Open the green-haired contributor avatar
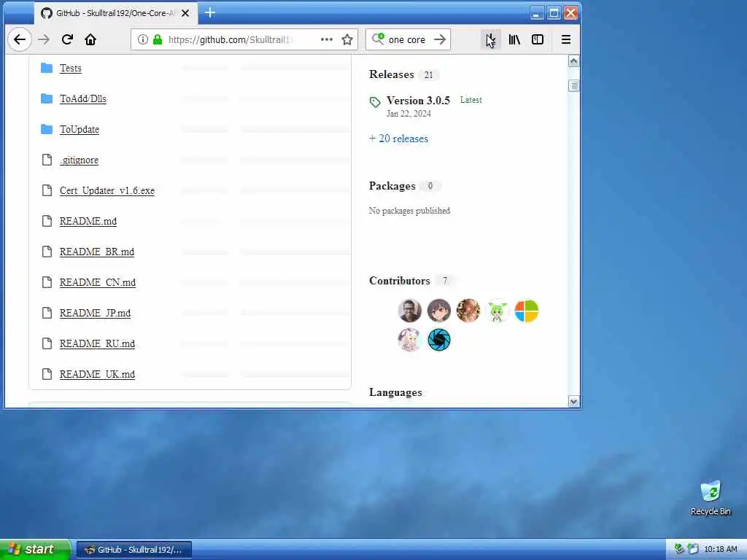The image size is (747, 560). point(498,311)
